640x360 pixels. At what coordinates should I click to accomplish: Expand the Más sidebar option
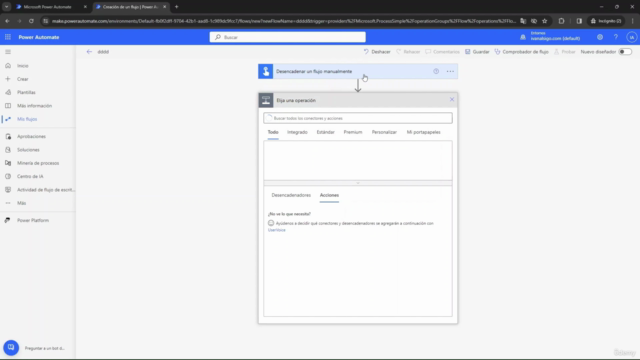tap(21, 203)
